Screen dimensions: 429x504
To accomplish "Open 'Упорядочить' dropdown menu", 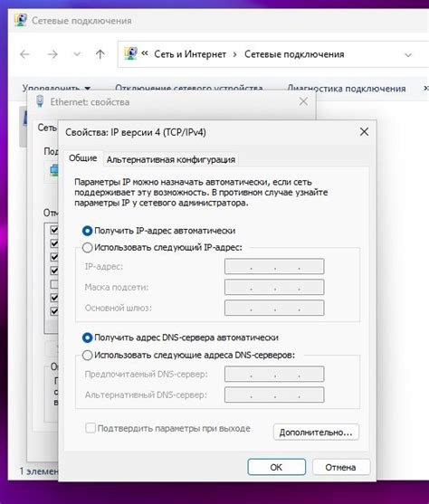I will (x=56, y=88).
